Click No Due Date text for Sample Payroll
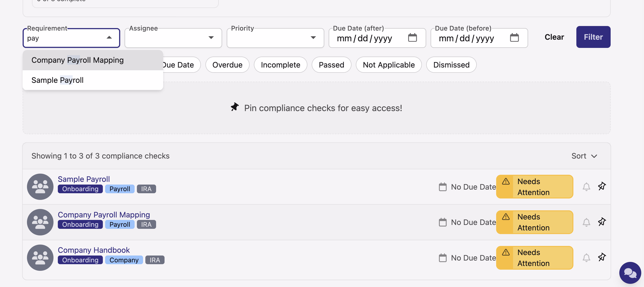The height and width of the screenshot is (287, 644). click(x=473, y=187)
